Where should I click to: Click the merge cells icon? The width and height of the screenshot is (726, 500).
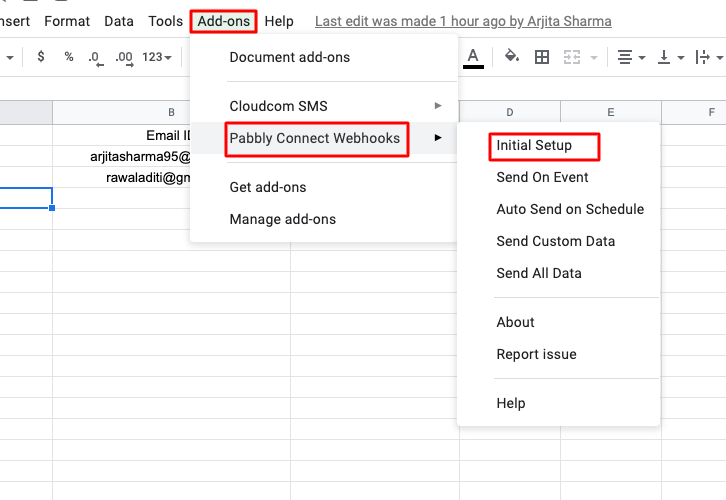pyautogui.click(x=571, y=57)
